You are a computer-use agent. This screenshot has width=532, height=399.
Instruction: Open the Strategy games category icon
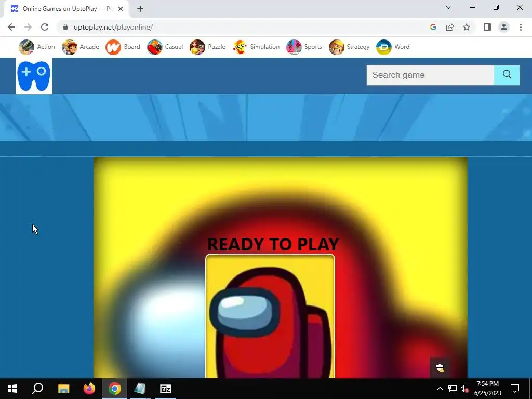[x=337, y=47]
